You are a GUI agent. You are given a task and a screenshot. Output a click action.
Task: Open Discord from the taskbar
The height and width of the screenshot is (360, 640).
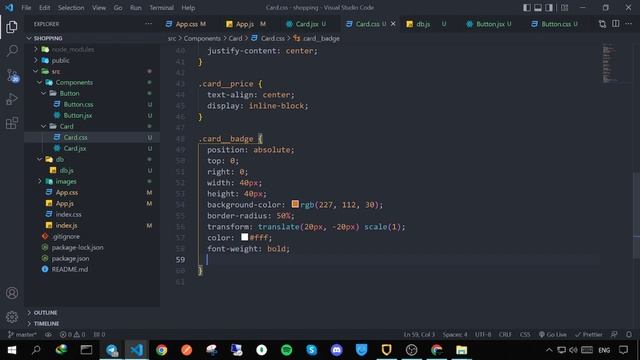coord(336,350)
